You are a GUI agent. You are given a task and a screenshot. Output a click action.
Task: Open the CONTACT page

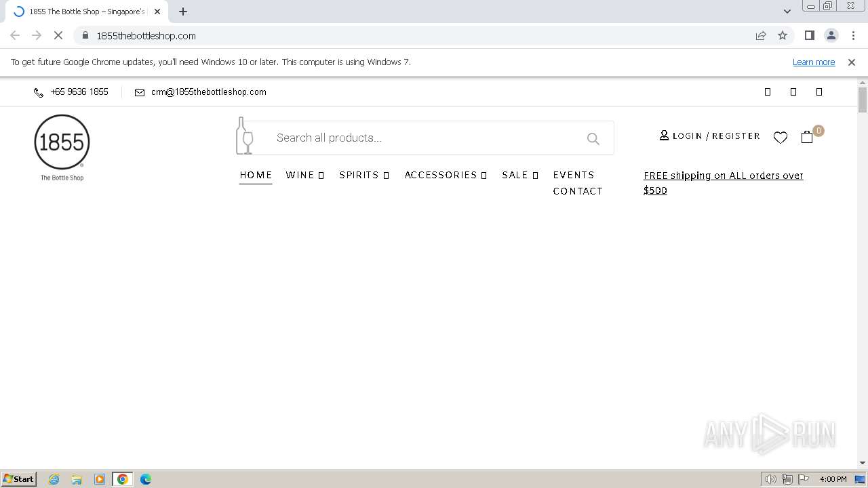click(578, 191)
